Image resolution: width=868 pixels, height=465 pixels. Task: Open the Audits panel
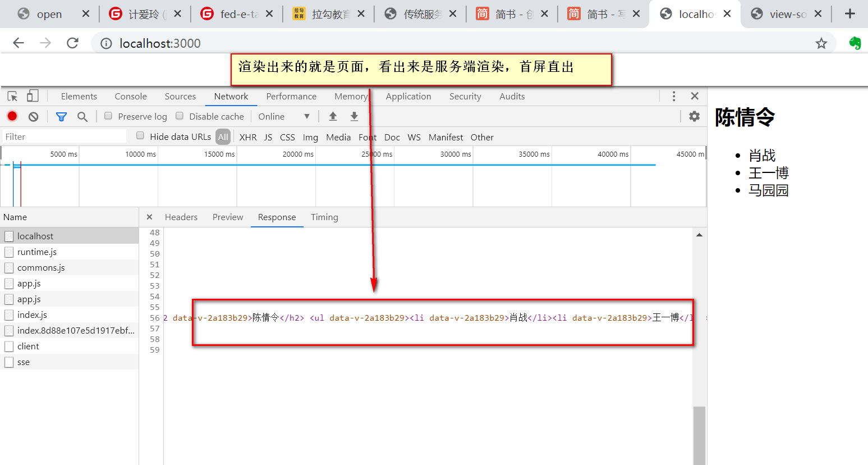(x=512, y=96)
